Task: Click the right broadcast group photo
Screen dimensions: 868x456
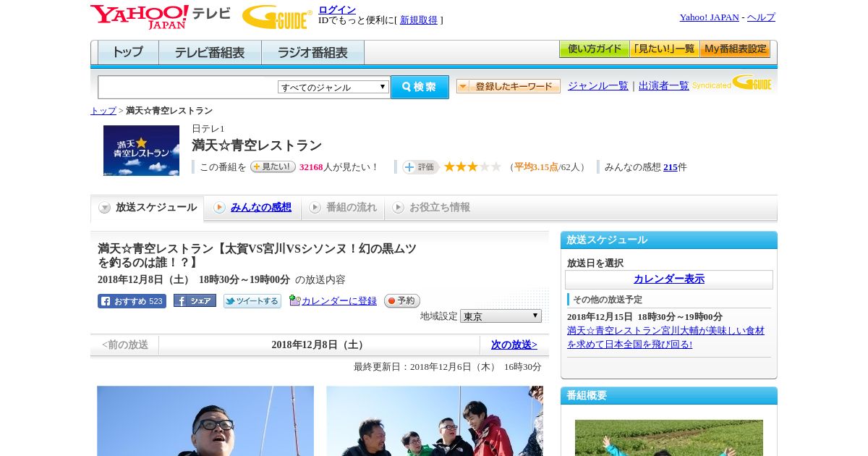Action: click(x=435, y=421)
